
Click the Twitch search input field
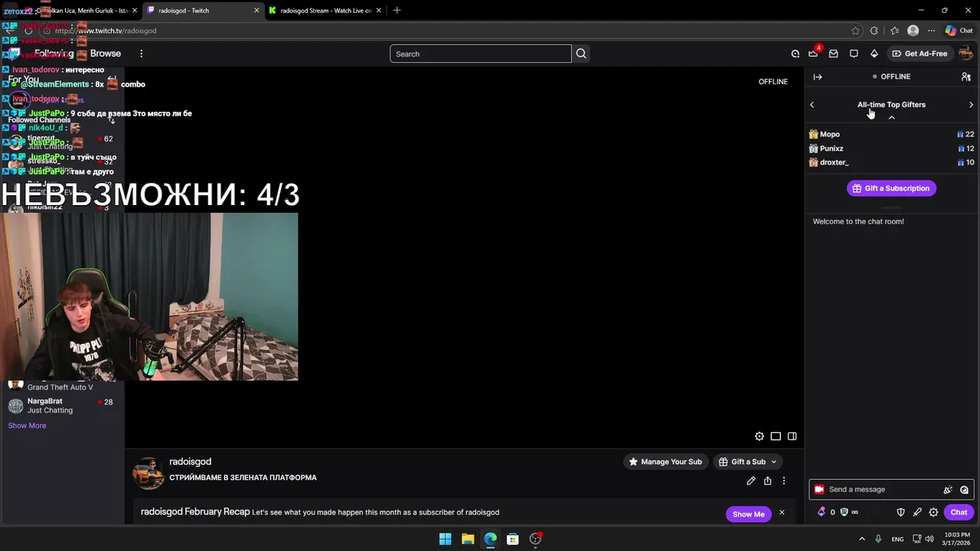coord(480,54)
